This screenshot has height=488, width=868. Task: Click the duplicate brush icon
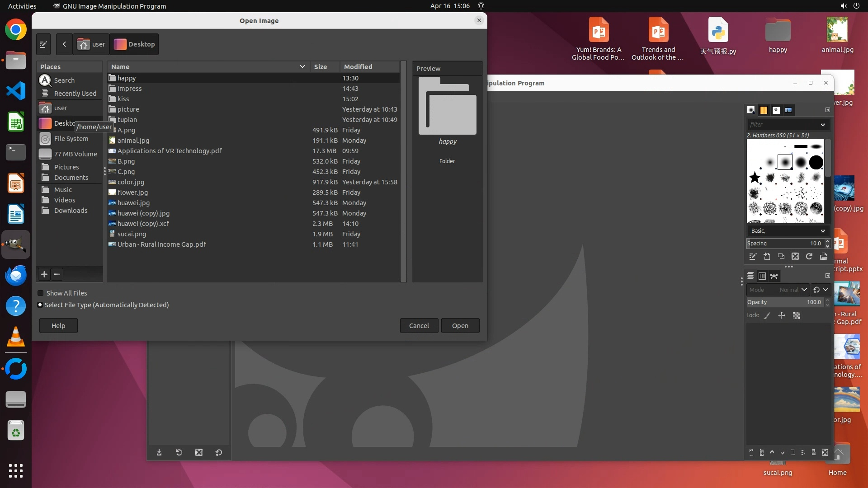pos(781,257)
